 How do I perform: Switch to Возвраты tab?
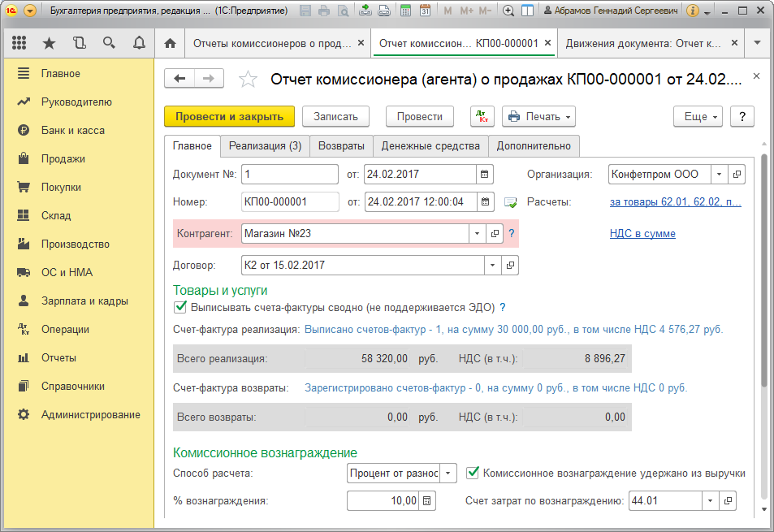(x=341, y=146)
